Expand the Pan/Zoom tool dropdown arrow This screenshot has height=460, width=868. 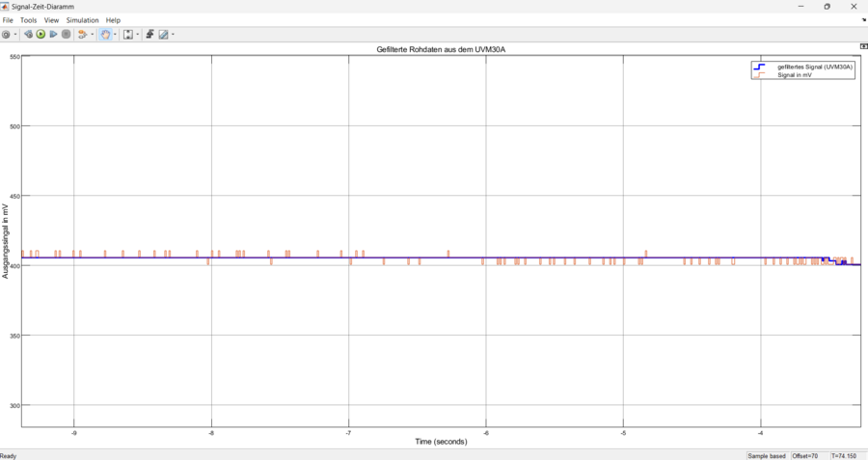[115, 35]
